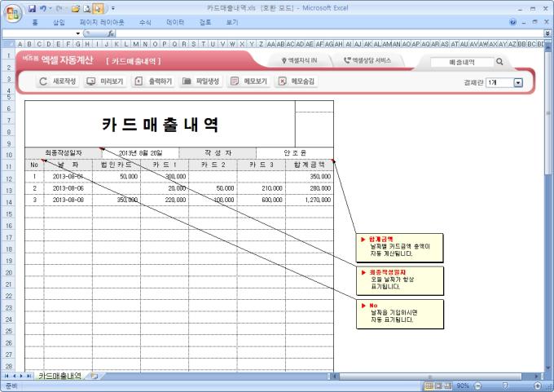Image resolution: width=554 pixels, height=392 pixels.
Task: Click the 합계금액 memo note box
Action: (x=399, y=248)
